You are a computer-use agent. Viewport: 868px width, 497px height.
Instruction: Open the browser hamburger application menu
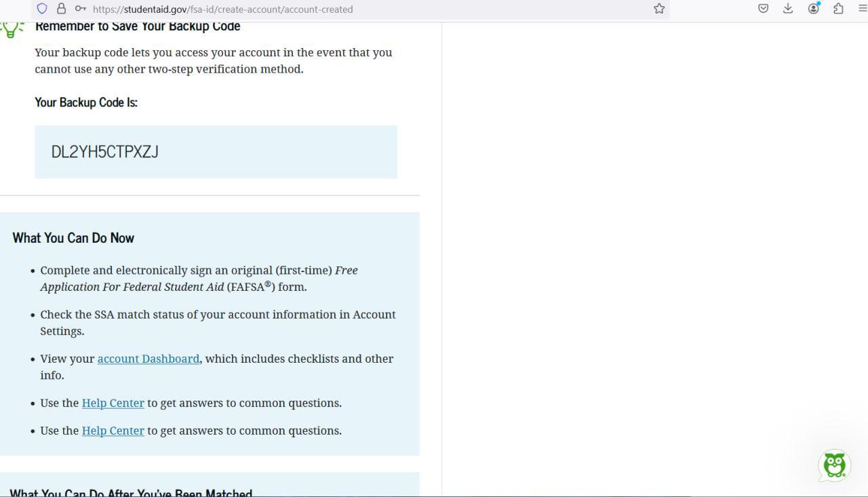click(862, 9)
